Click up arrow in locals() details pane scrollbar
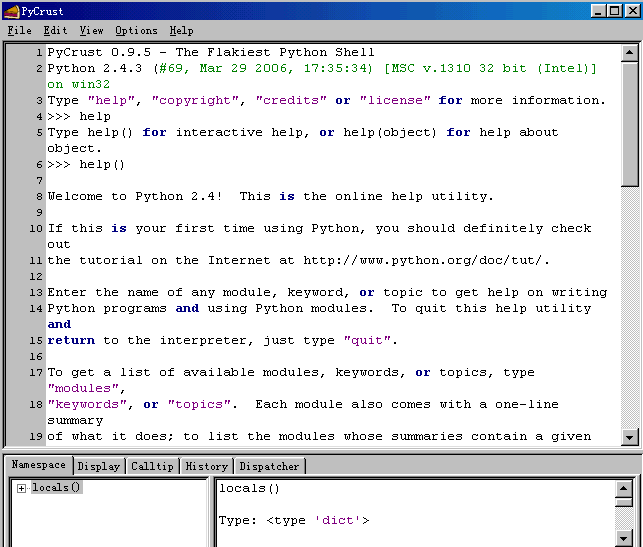Image resolution: width=643 pixels, height=547 pixels. pos(624,489)
